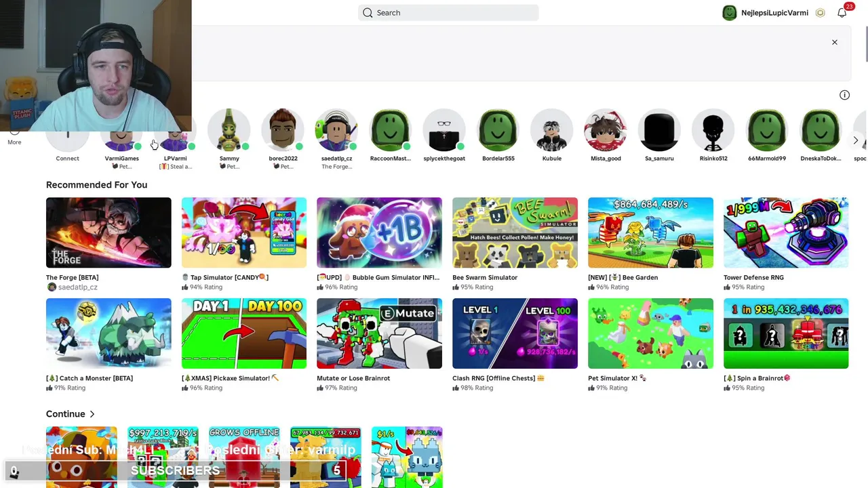Click the Connect friends label
This screenshot has width=868, height=488.
(67, 159)
